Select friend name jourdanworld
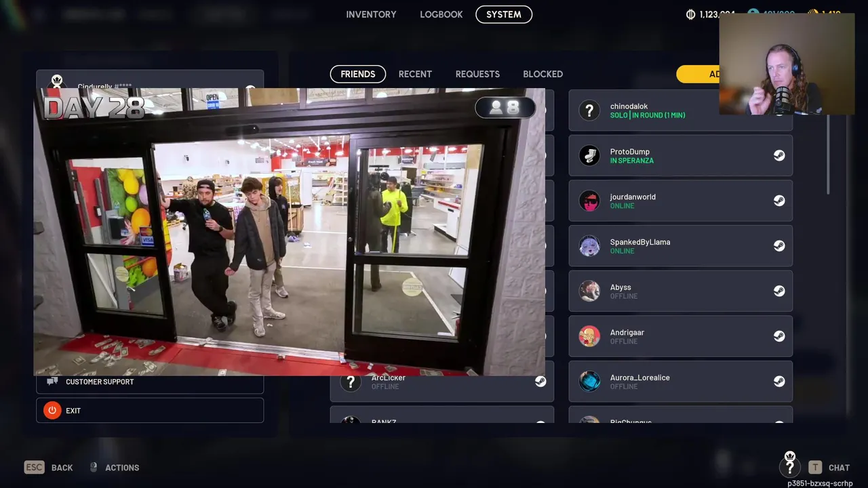868x488 pixels. pyautogui.click(x=633, y=197)
